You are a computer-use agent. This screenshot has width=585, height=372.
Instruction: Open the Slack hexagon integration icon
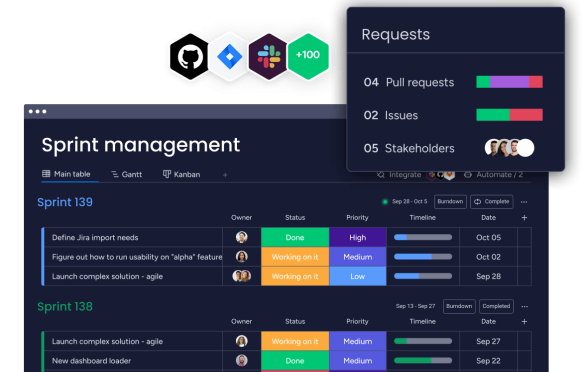[x=269, y=57]
